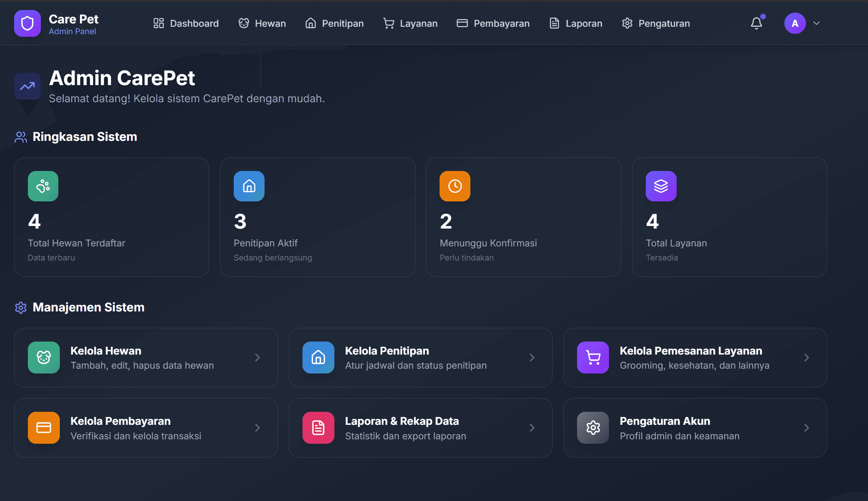Click the green paw icon in Total Hewan card

[43, 186]
